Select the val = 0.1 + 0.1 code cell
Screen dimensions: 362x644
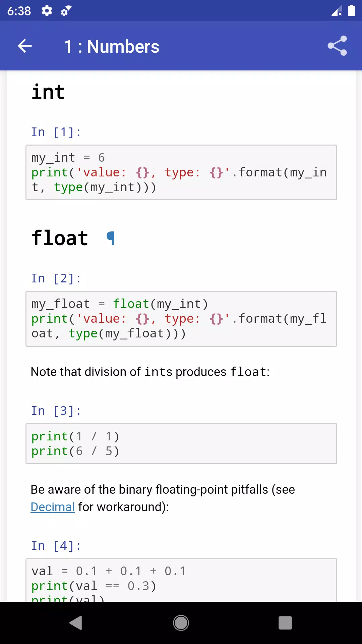click(x=181, y=580)
